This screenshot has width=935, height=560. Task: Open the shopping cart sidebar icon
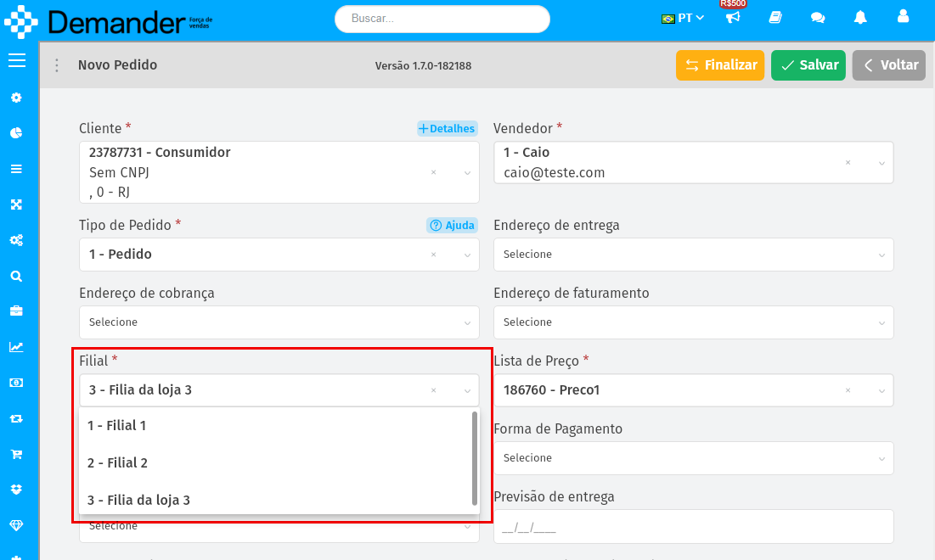pyautogui.click(x=17, y=455)
